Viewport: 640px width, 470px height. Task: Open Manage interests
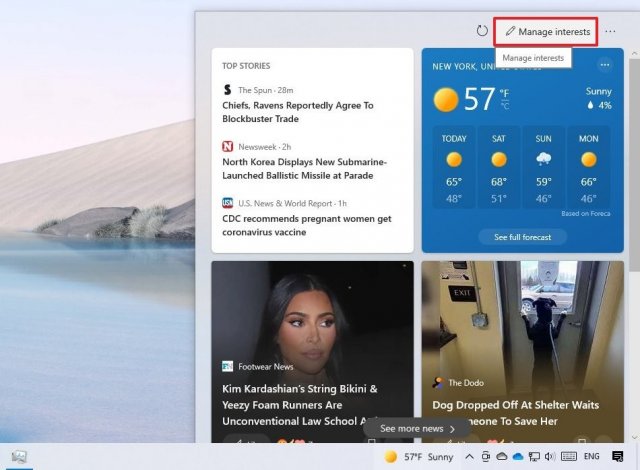pyautogui.click(x=548, y=31)
